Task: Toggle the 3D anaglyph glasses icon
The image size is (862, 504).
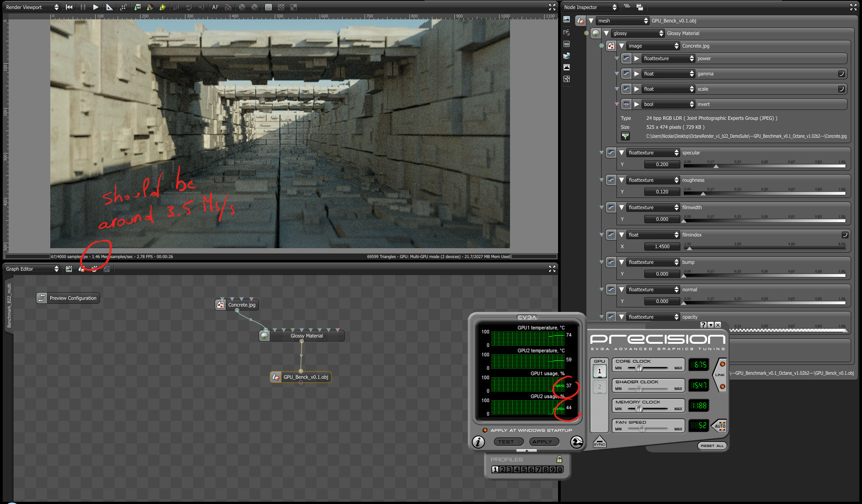Action: [228, 7]
